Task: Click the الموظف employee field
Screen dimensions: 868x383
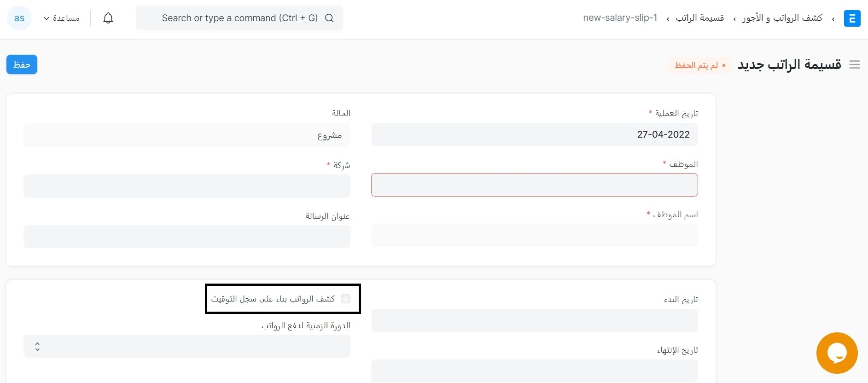Action: 535,185
